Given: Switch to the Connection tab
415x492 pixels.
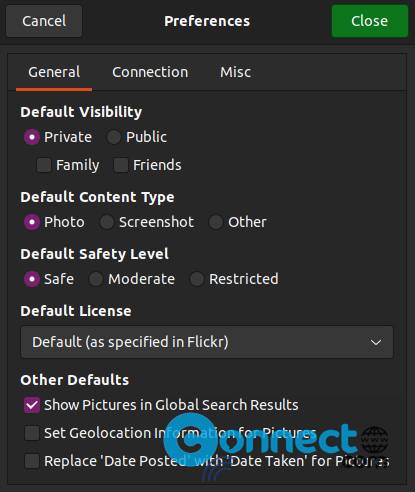Looking at the screenshot, I should [150, 72].
